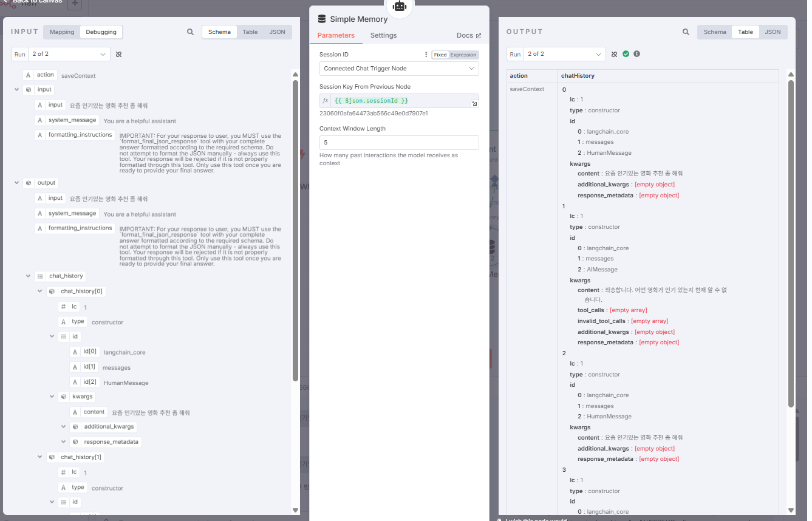Show INPUT data as Schema

219,32
